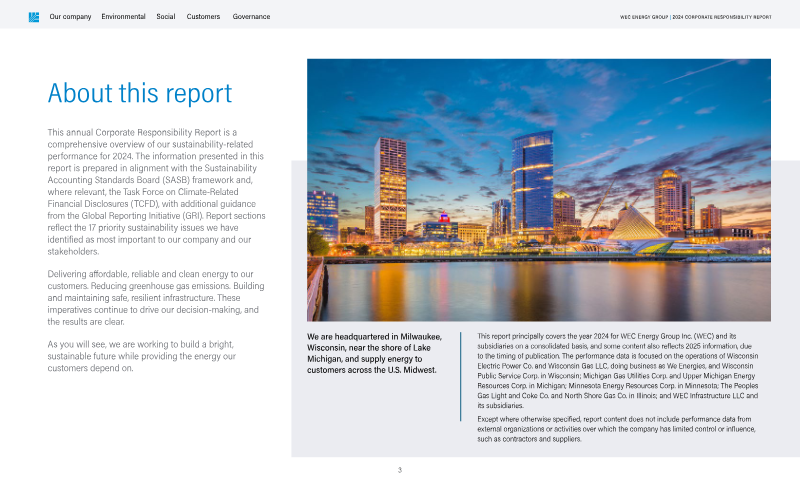Click the paragraph starting with This annual Corporate
This screenshot has height=485, width=800.
click(x=156, y=192)
